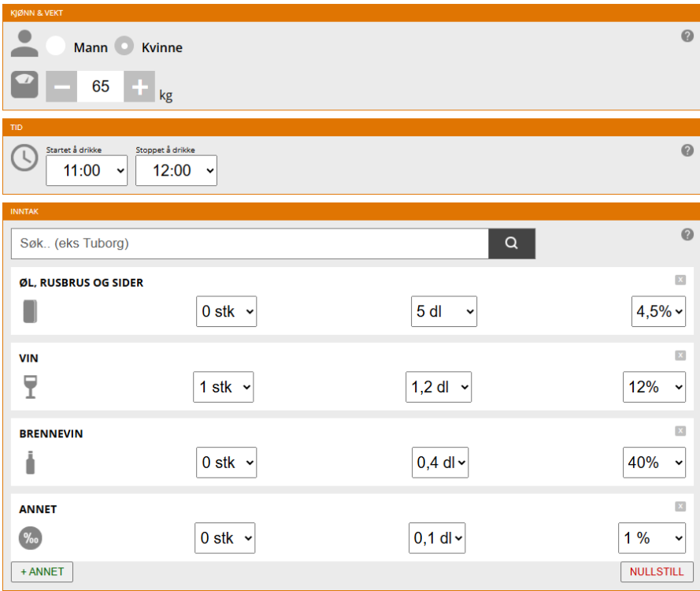Change beer volume from 5 dl dropdown
Screen dimensions: 700x591
pyautogui.click(x=444, y=311)
